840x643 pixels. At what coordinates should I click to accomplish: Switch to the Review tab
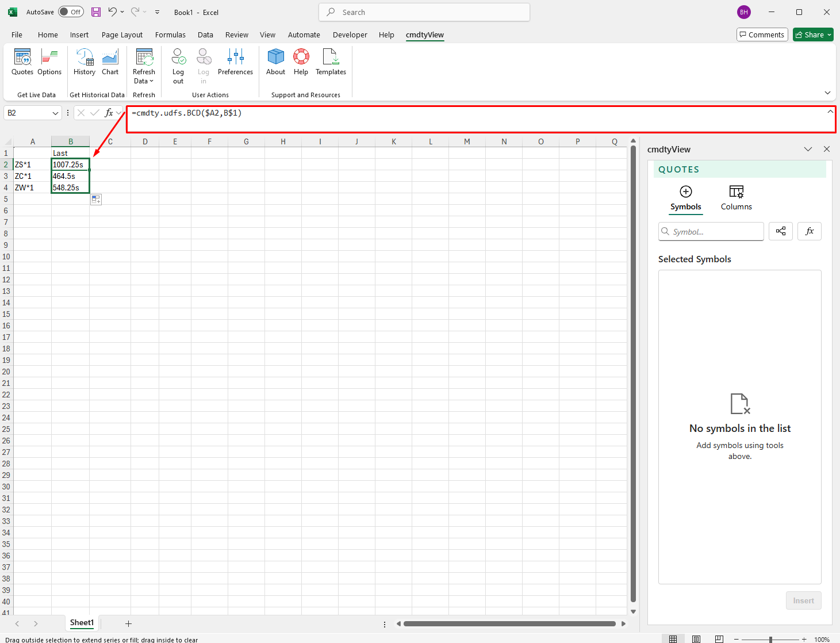[237, 35]
